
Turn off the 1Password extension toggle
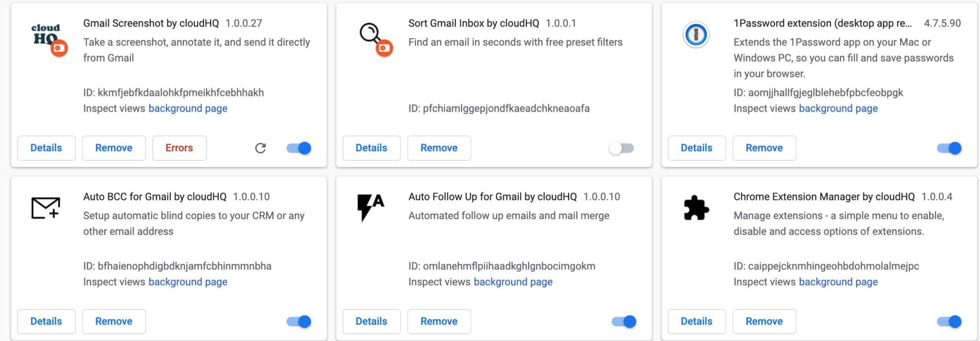[949, 148]
